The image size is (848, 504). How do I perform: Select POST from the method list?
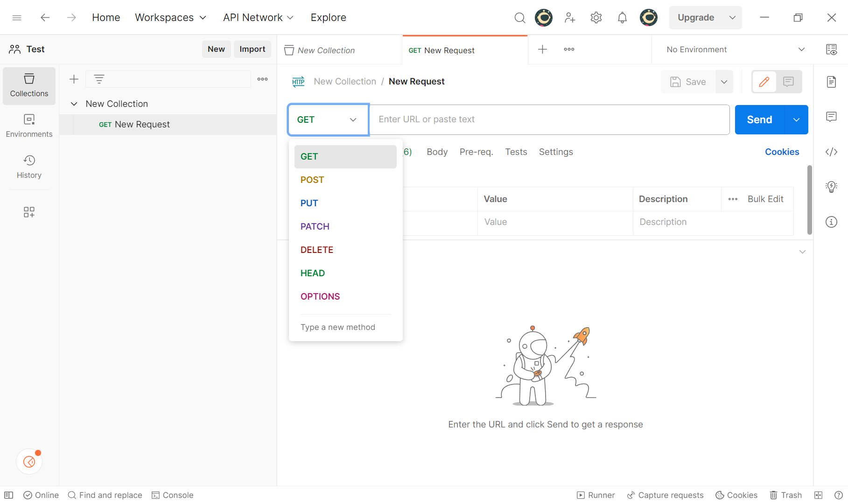(345, 180)
